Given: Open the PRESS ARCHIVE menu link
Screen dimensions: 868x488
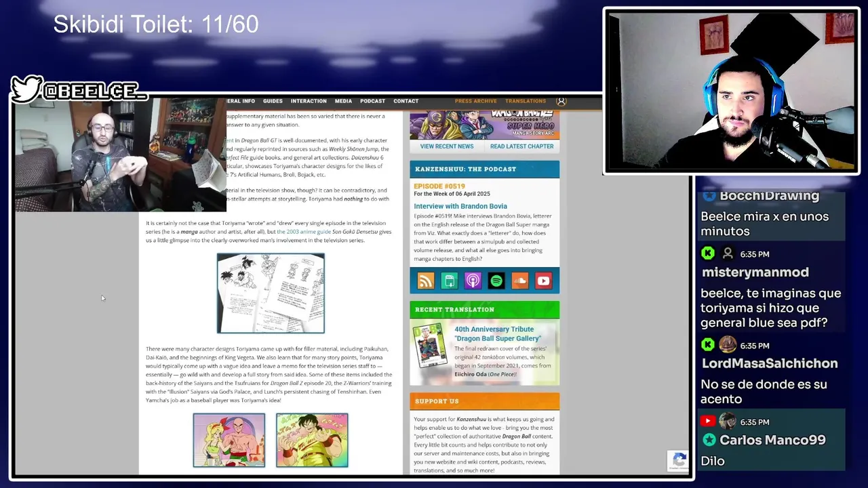Looking at the screenshot, I should pos(475,101).
